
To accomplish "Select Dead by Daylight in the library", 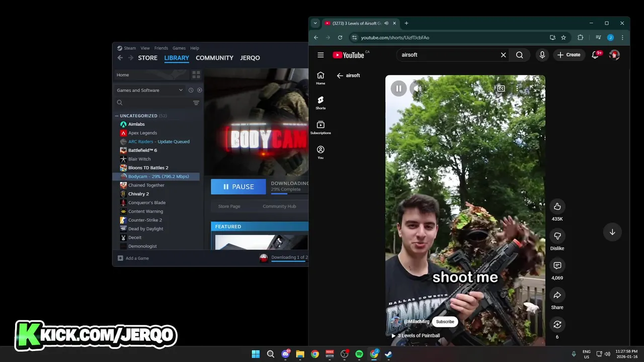I will [x=145, y=229].
